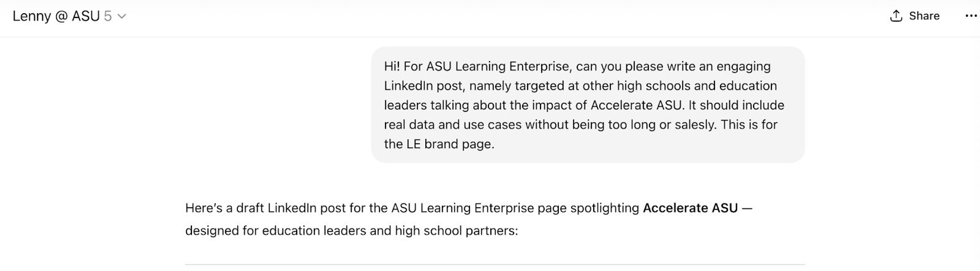Click the horizontal divider below the reply intro

point(495,264)
